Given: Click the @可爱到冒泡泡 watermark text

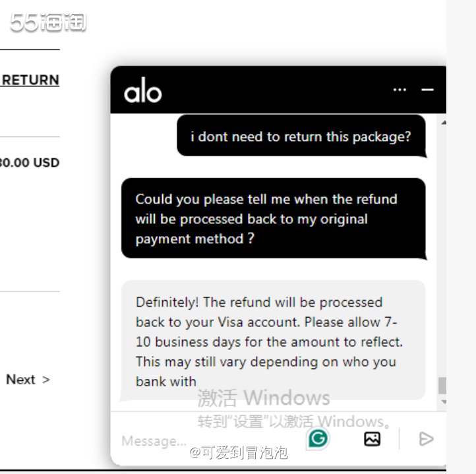Looking at the screenshot, I should [x=239, y=452].
